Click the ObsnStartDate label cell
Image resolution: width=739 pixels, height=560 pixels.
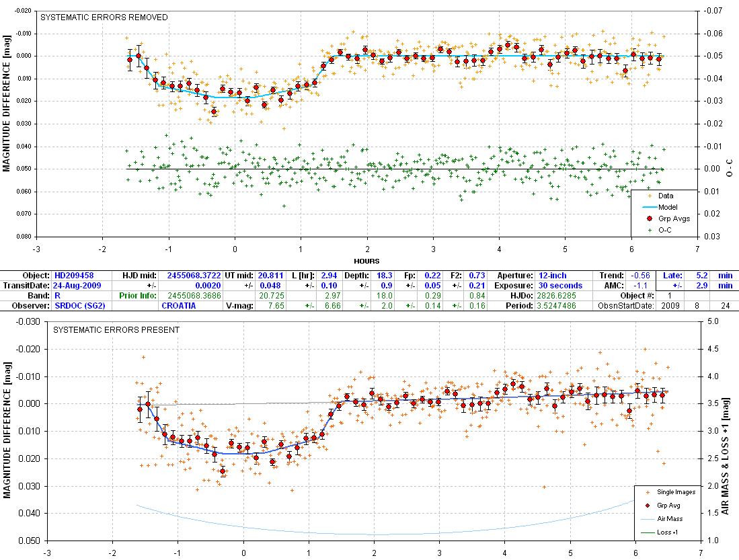(625, 305)
